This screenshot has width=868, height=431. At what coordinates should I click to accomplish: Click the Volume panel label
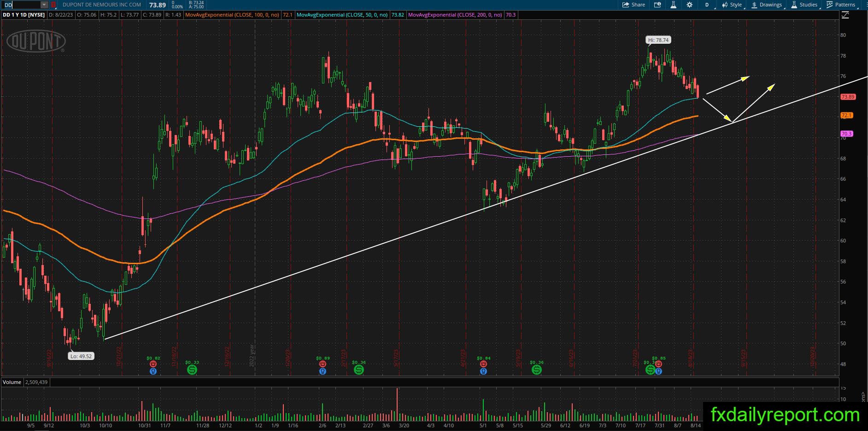coord(12,382)
